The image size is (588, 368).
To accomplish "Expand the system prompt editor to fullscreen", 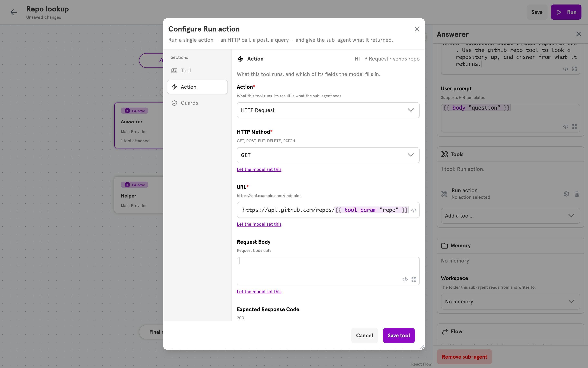I will tap(574, 69).
